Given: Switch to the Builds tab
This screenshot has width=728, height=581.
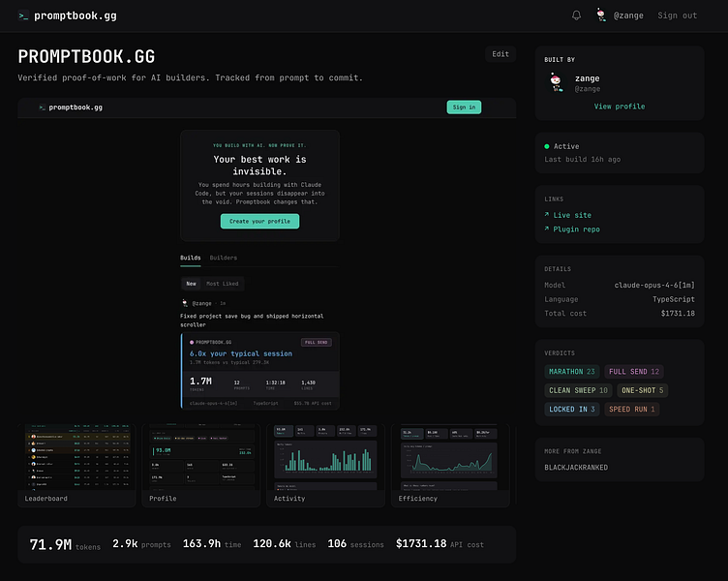Looking at the screenshot, I should pos(191,258).
